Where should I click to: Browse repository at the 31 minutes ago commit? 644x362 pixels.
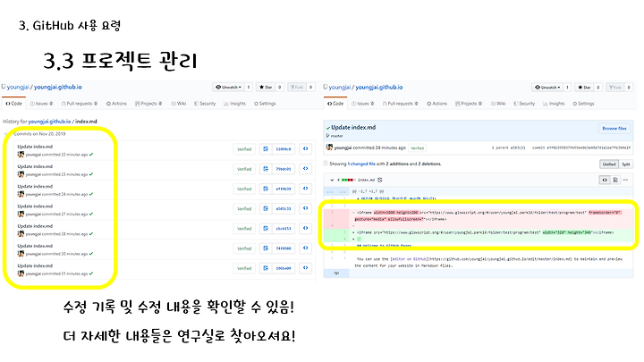(306, 268)
